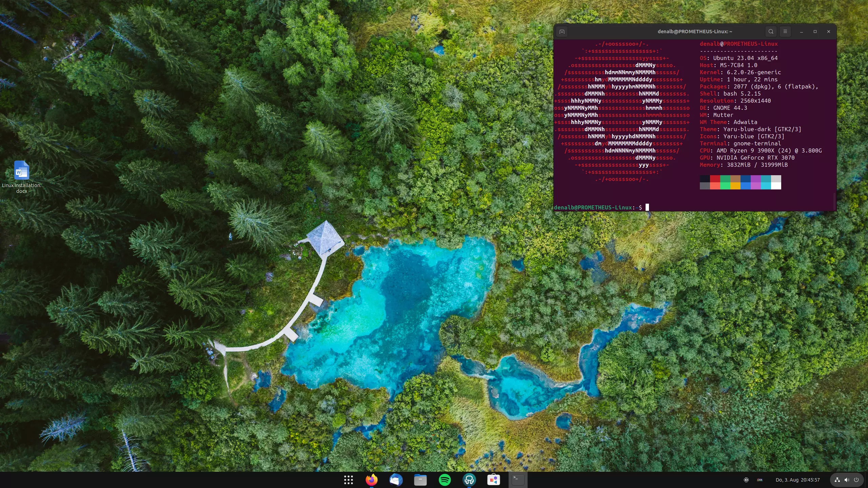Open Thunderbird mail from the dock
Viewport: 868px width, 488px height.
click(396, 480)
